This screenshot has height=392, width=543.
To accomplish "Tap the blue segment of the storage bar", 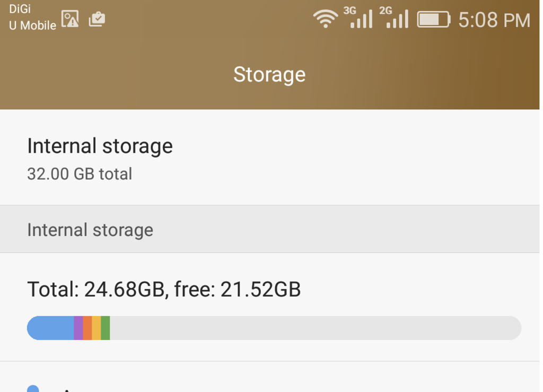I will coord(51,328).
